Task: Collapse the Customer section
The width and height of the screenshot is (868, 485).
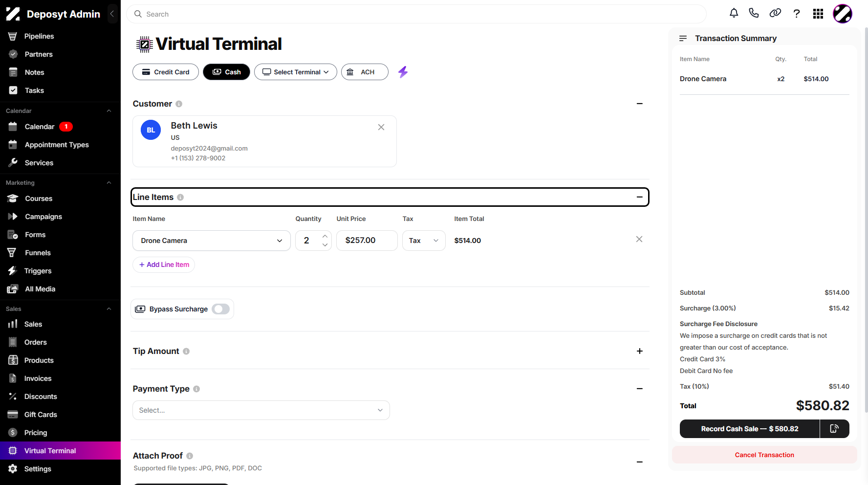Action: tap(639, 104)
